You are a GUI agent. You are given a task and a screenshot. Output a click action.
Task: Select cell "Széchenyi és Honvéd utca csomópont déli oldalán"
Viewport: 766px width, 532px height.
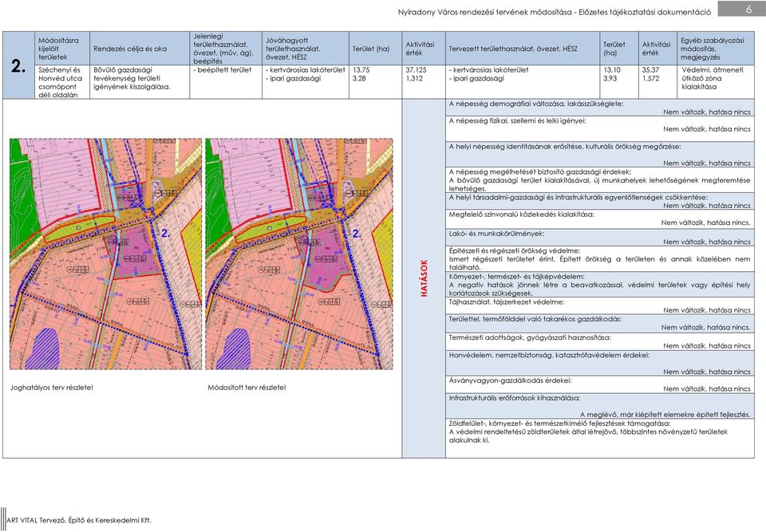[60, 83]
